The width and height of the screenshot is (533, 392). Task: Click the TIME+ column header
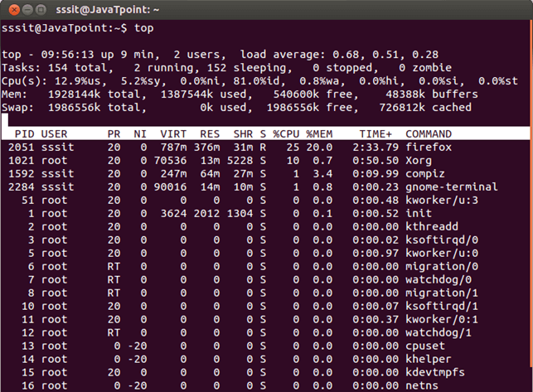pyautogui.click(x=376, y=134)
